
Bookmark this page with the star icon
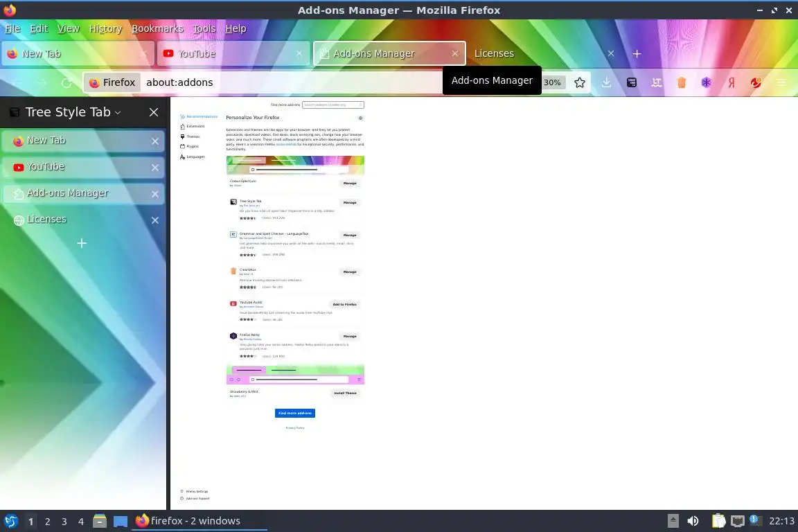[579, 82]
